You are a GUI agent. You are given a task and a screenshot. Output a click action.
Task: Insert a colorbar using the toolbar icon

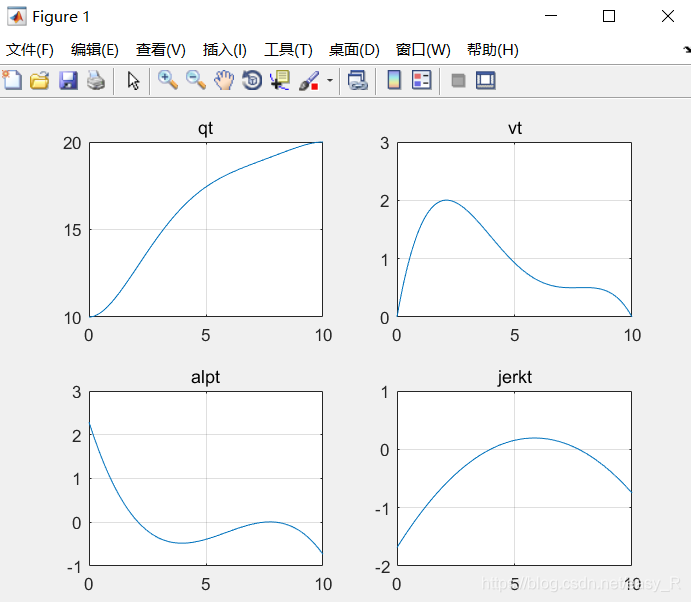click(x=394, y=81)
